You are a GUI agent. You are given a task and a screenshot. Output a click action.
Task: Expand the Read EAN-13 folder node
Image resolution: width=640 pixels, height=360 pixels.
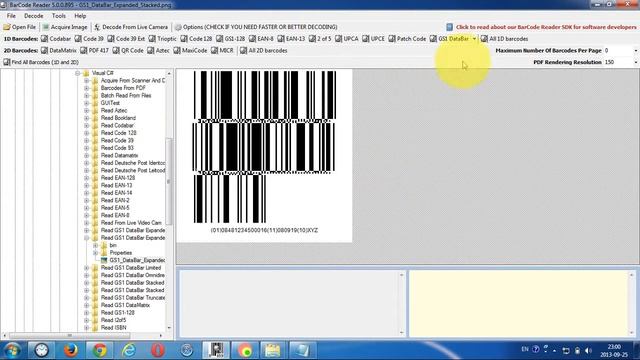click(87, 185)
